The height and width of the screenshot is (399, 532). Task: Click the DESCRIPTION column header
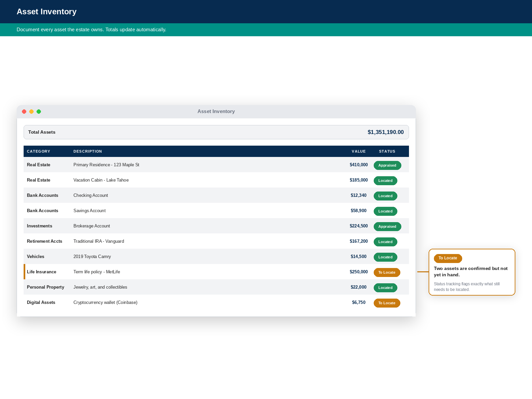click(x=88, y=151)
